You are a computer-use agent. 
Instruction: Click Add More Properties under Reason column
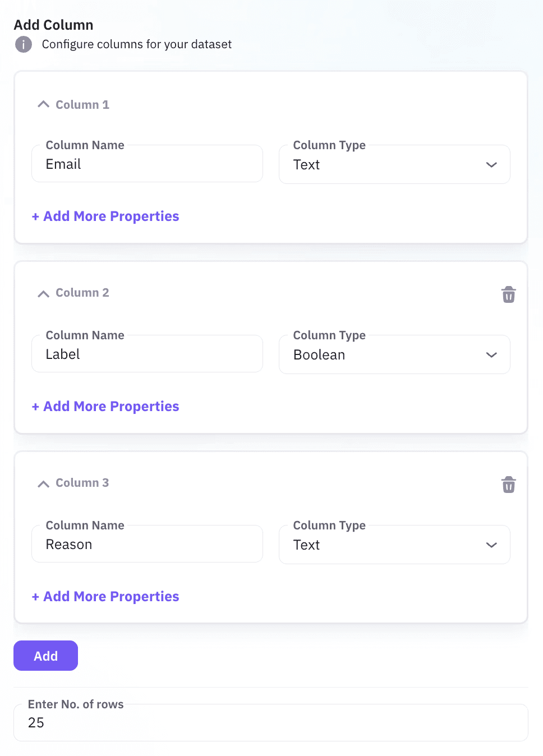[x=105, y=597]
